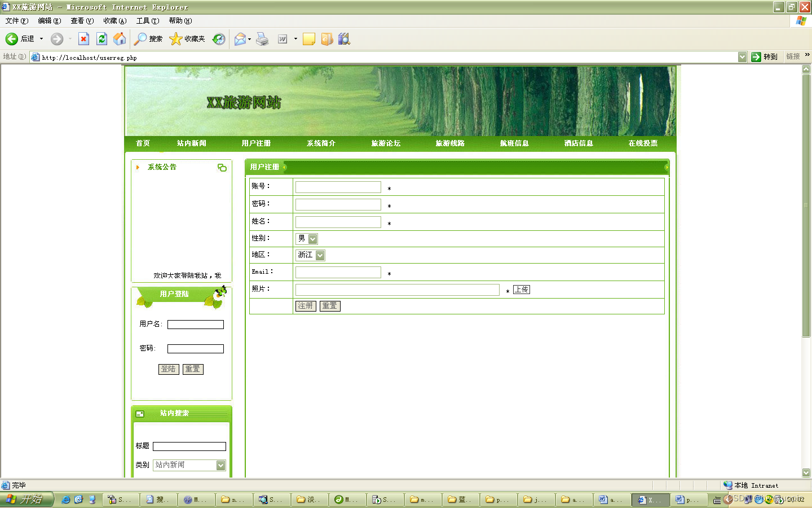Screen dimensions: 812x508
Task: Open the 编辑(E) menu
Action: coord(50,21)
